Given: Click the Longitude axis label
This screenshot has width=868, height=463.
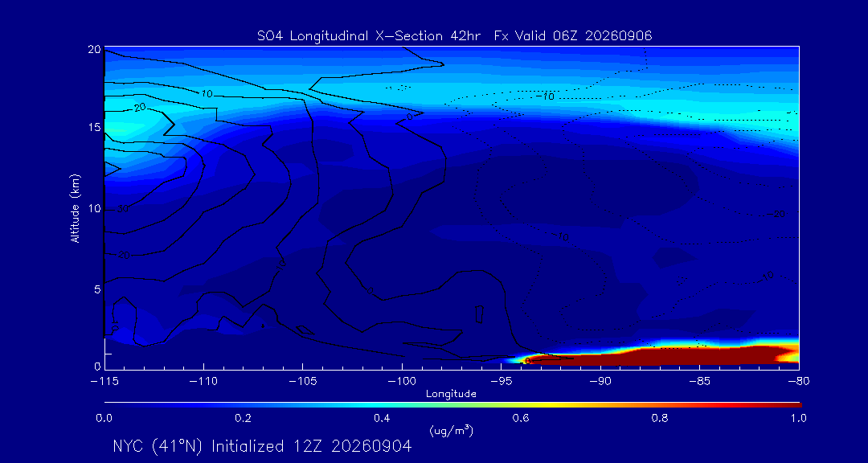Looking at the screenshot, I should pos(451,394).
